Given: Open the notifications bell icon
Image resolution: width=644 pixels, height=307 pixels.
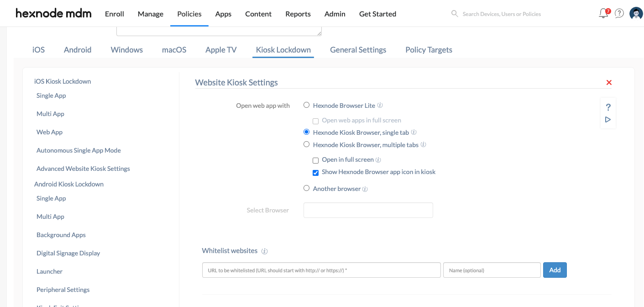Looking at the screenshot, I should (x=604, y=13).
